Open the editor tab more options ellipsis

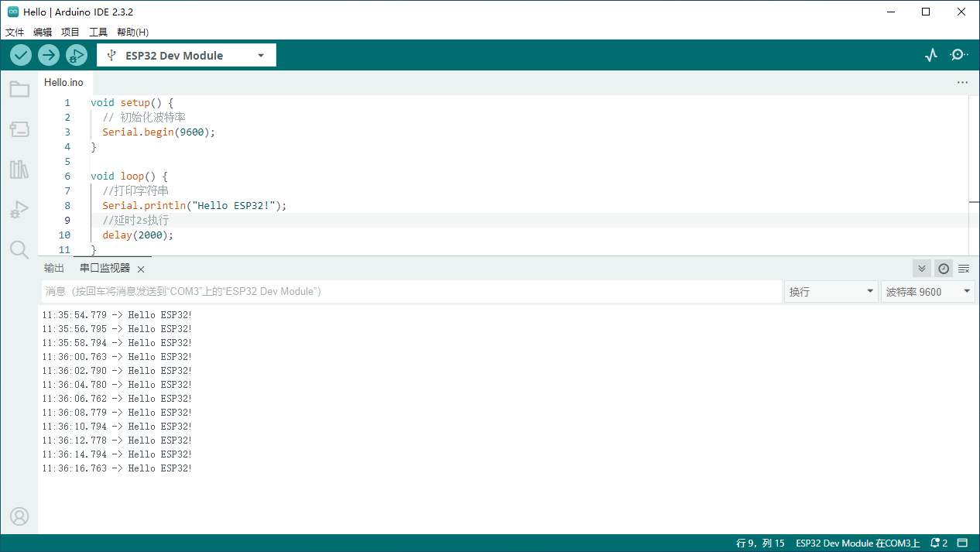click(962, 82)
